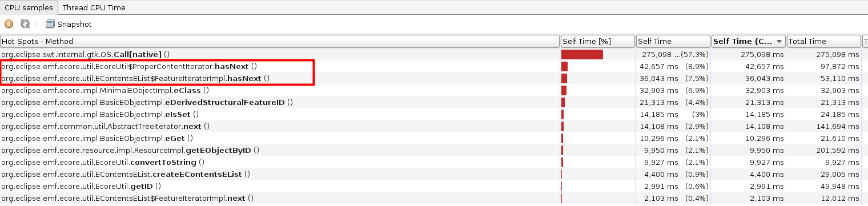Pause sampling with the orange pause icon
The image size is (868, 206).
(9, 24)
